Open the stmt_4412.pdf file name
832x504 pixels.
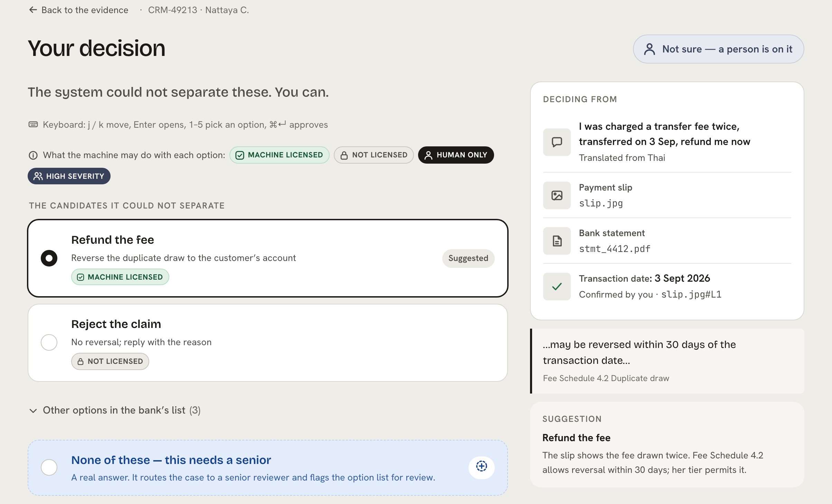tap(615, 249)
